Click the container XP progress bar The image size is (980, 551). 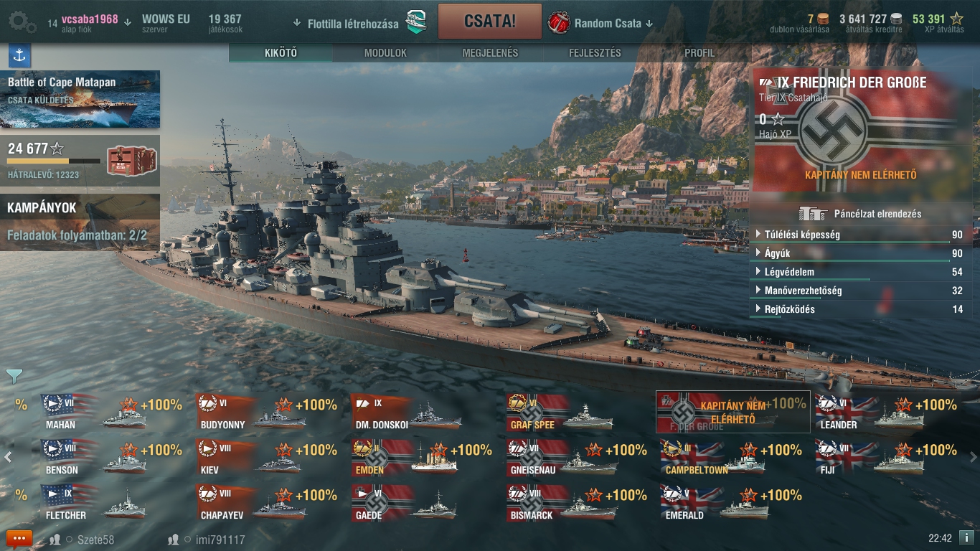tap(54, 161)
